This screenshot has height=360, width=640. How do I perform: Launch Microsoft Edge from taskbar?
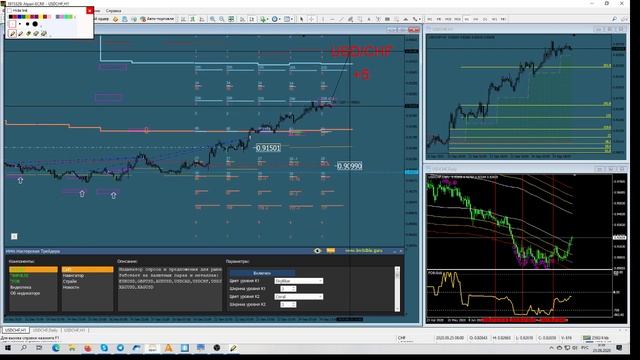56,348
